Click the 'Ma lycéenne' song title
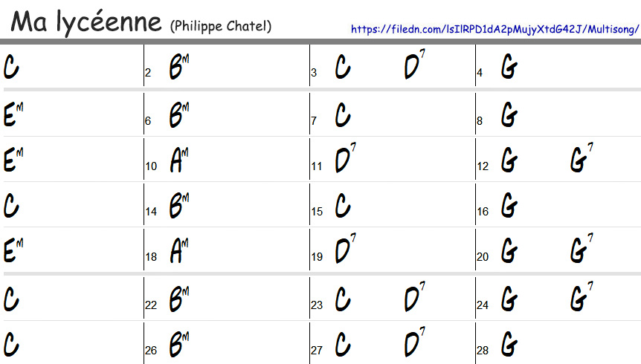The width and height of the screenshot is (641, 364). tap(86, 22)
